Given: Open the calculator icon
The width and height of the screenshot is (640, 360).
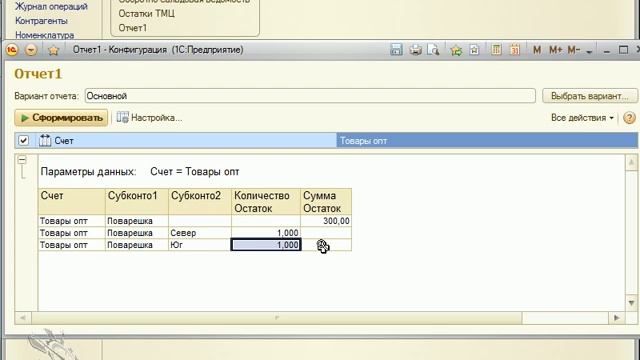Looking at the screenshot, I should [496, 50].
